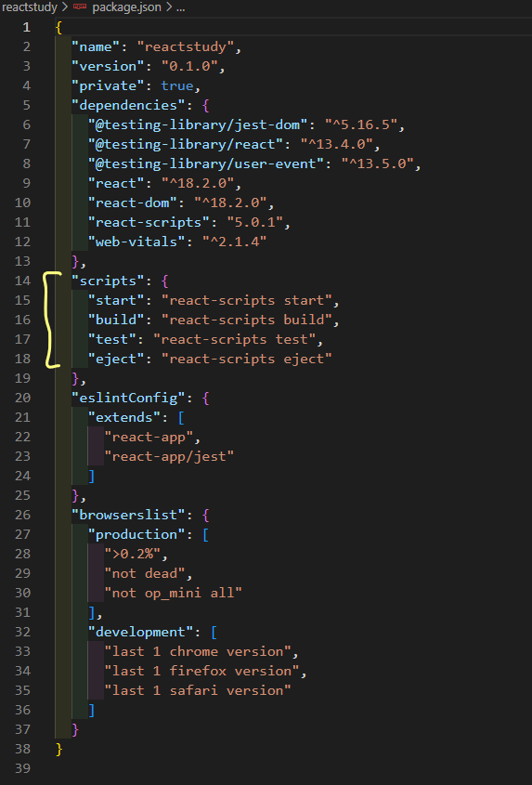
Task: Click the "react-scripts test" value
Action: [235, 339]
